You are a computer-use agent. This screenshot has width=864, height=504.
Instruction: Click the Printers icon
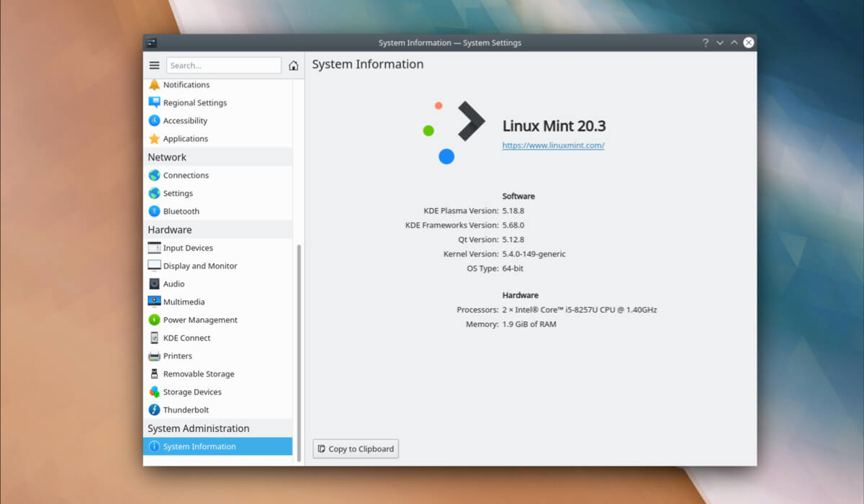pos(154,356)
